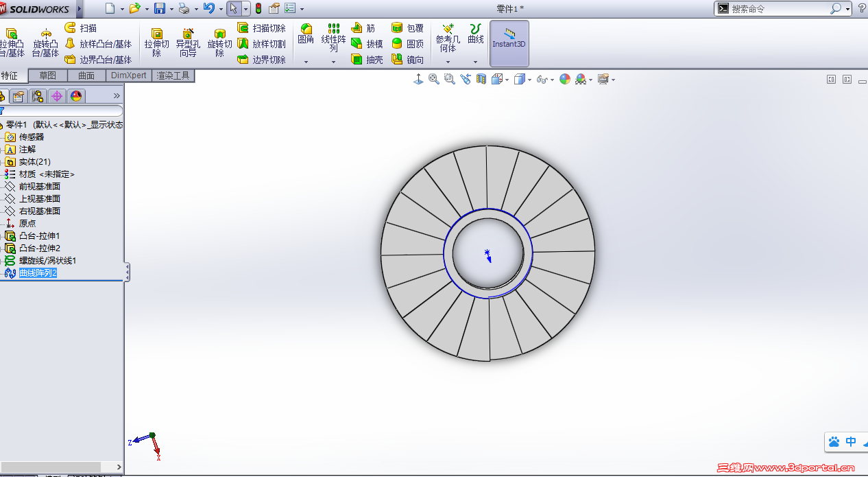Click the 圆角 fillet tool
The image size is (868, 477).
tap(306, 34)
